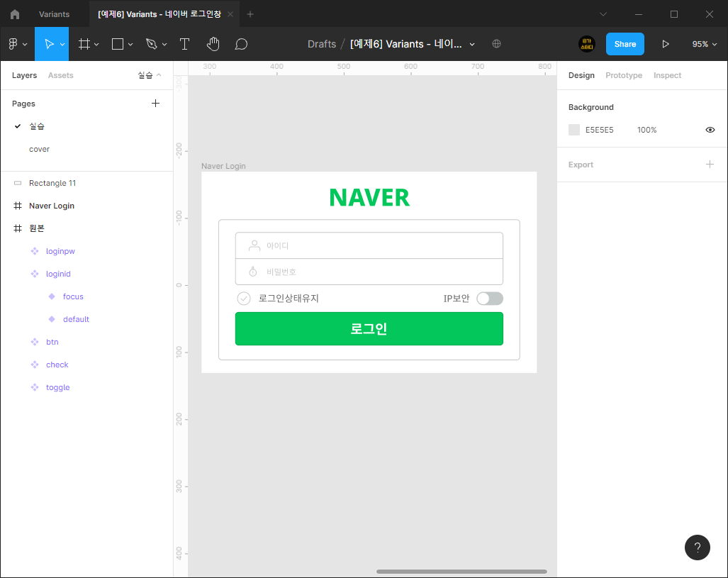
Task: Click the toggle component set icon
Action: tap(35, 387)
